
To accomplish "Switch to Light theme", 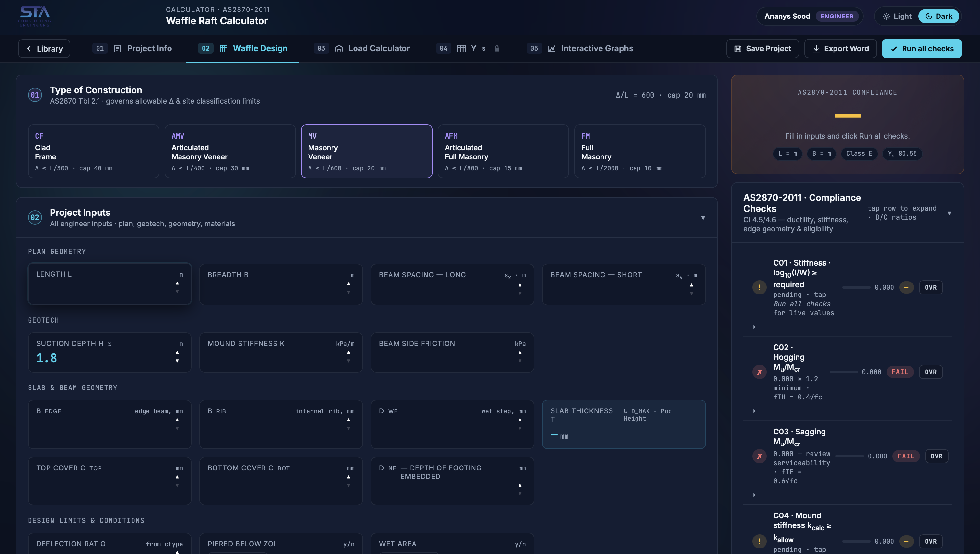I will (x=897, y=17).
